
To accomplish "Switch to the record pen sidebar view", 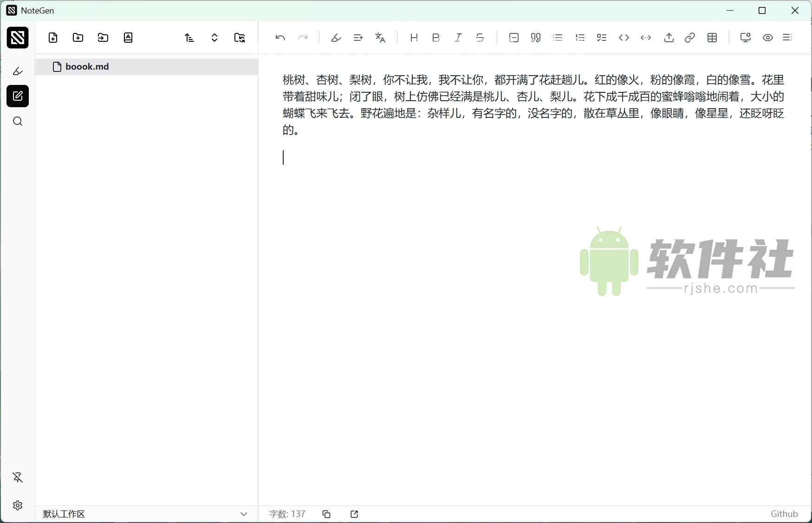I will (x=18, y=72).
